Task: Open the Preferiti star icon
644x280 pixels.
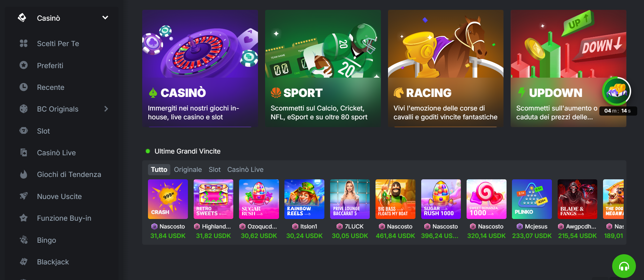Action: tap(23, 65)
